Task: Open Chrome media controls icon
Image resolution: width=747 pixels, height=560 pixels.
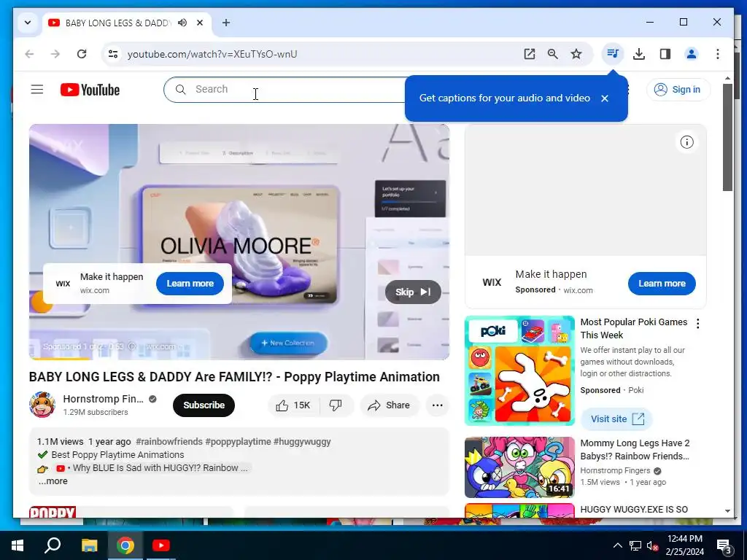Action: pos(613,54)
